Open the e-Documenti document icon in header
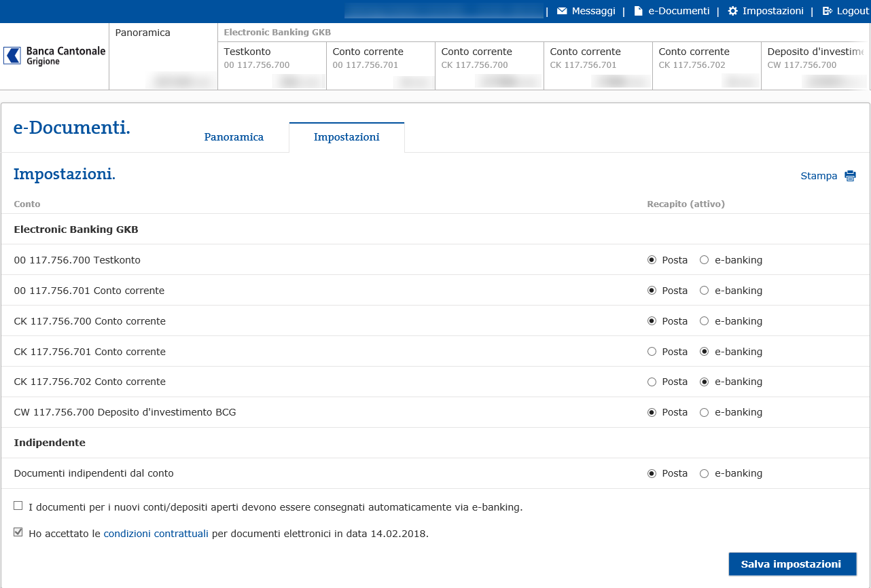This screenshot has width=871, height=588. (638, 11)
